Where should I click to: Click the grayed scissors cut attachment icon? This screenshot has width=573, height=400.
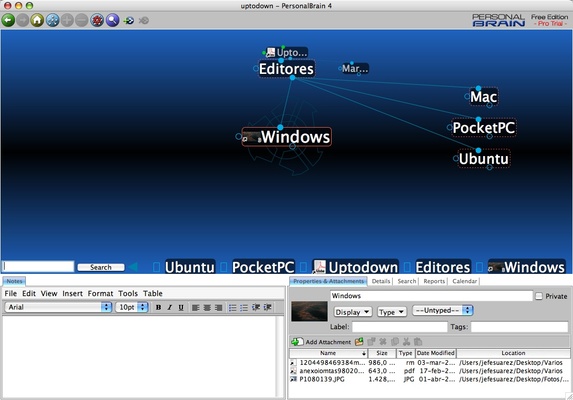[406, 342]
